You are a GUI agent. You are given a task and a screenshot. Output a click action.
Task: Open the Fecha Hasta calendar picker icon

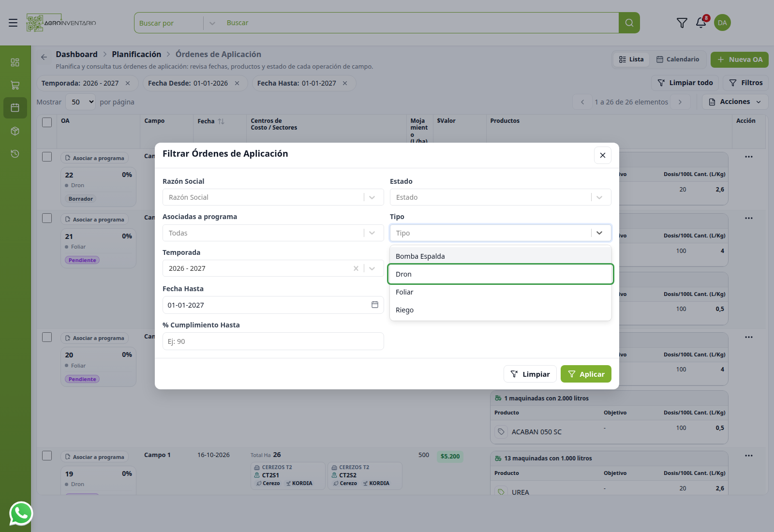(375, 305)
